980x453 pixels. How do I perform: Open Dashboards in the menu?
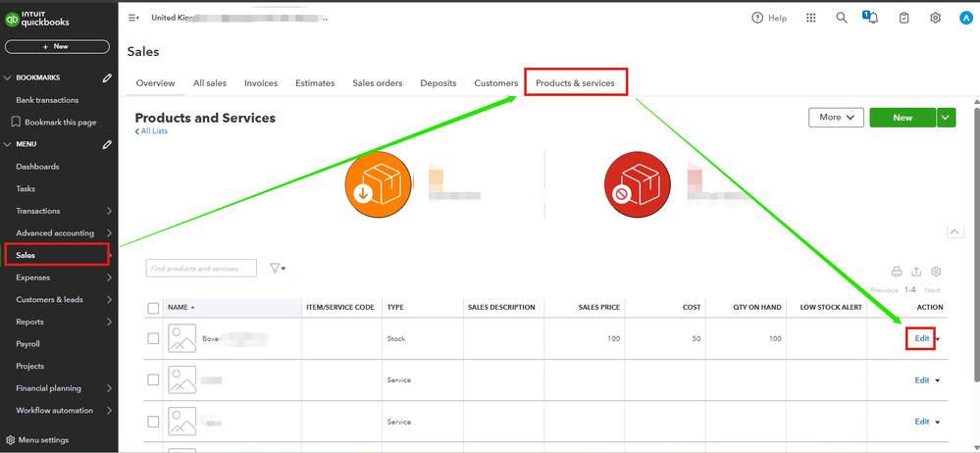pos(37,167)
